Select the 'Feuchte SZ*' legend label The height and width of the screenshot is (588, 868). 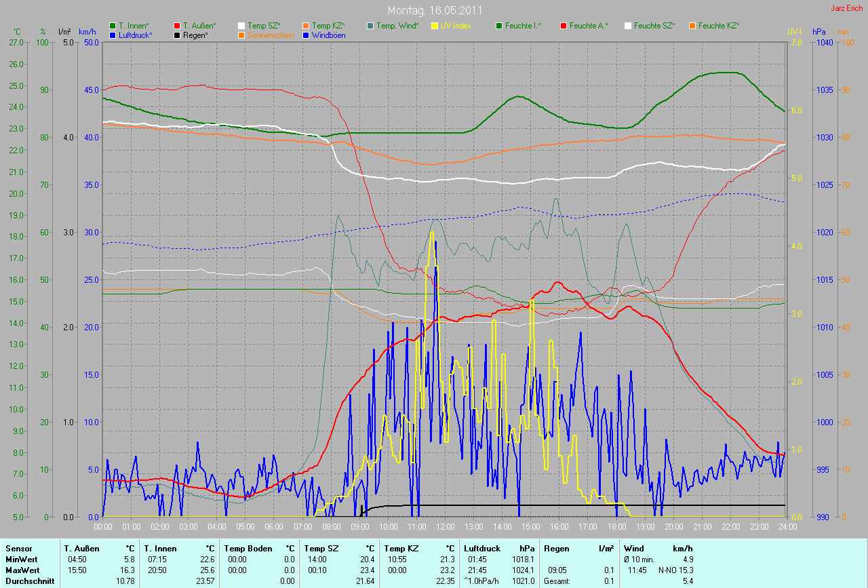click(654, 26)
